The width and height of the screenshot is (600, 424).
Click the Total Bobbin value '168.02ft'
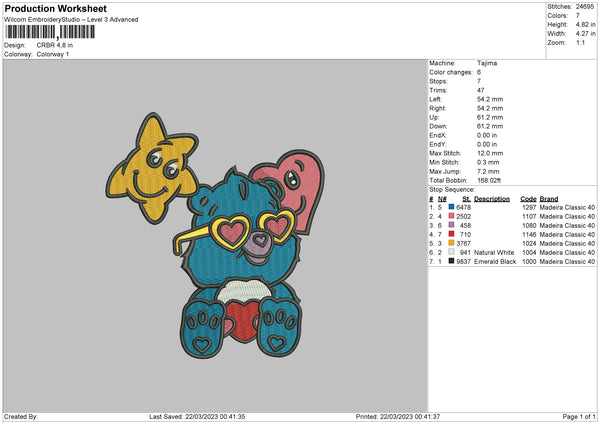(489, 180)
